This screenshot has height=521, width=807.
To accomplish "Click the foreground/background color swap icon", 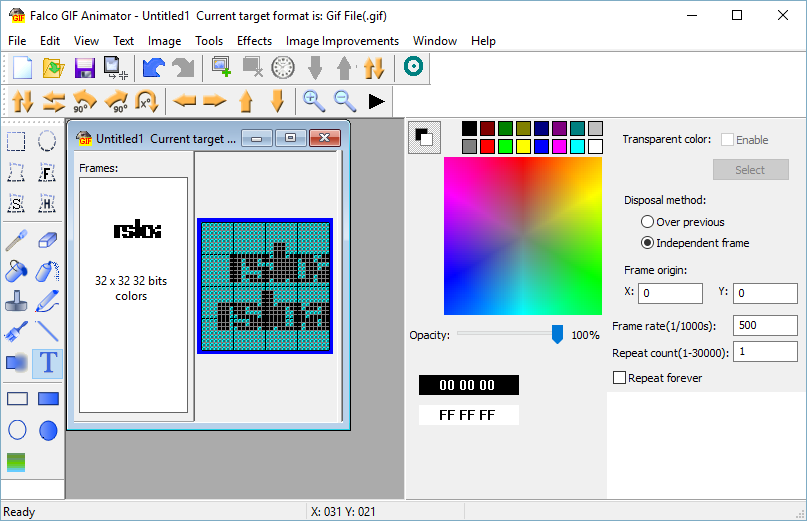I will click(424, 137).
